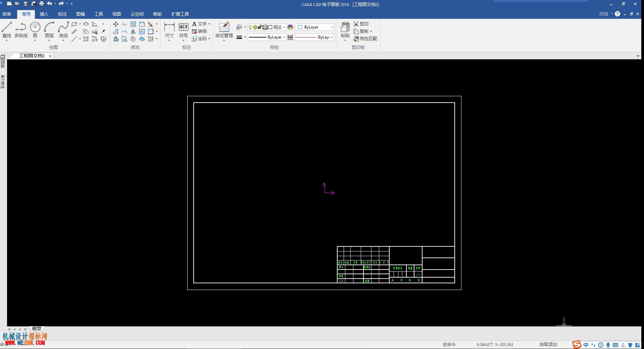Click the line type pattern icon

[x=290, y=37]
